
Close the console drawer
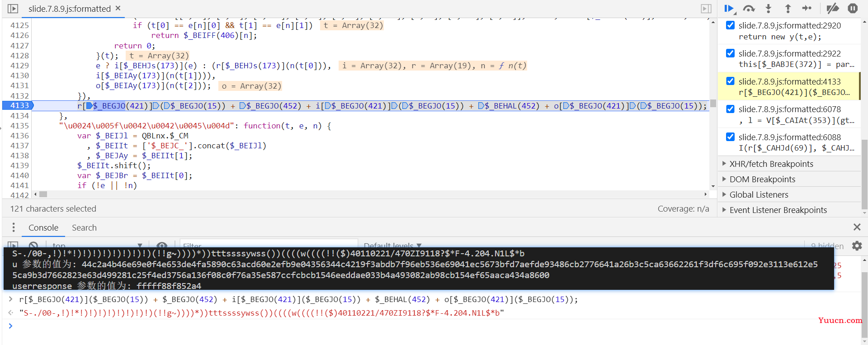click(857, 227)
